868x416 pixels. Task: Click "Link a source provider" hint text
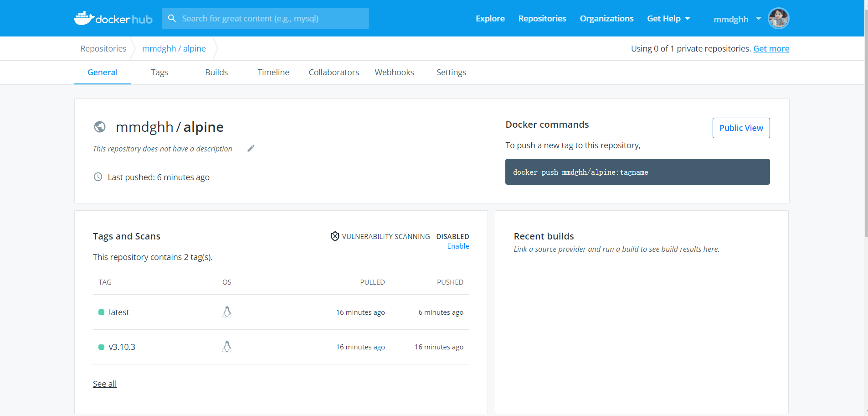616,249
